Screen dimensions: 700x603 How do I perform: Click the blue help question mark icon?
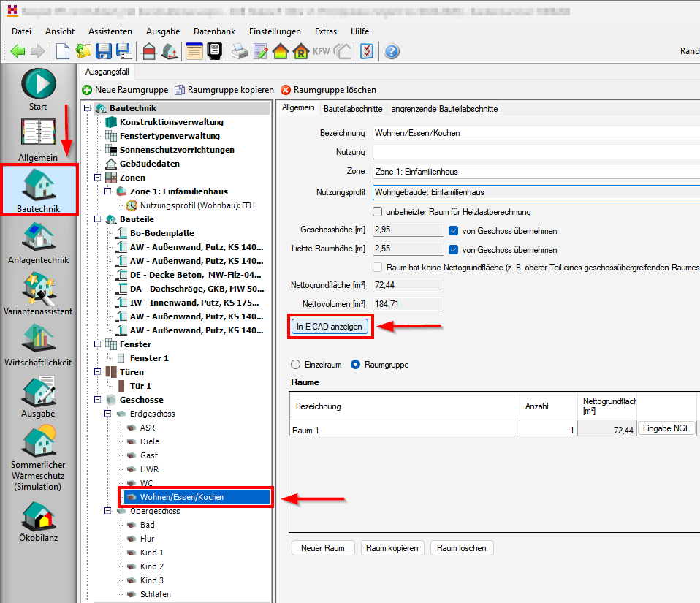[392, 51]
